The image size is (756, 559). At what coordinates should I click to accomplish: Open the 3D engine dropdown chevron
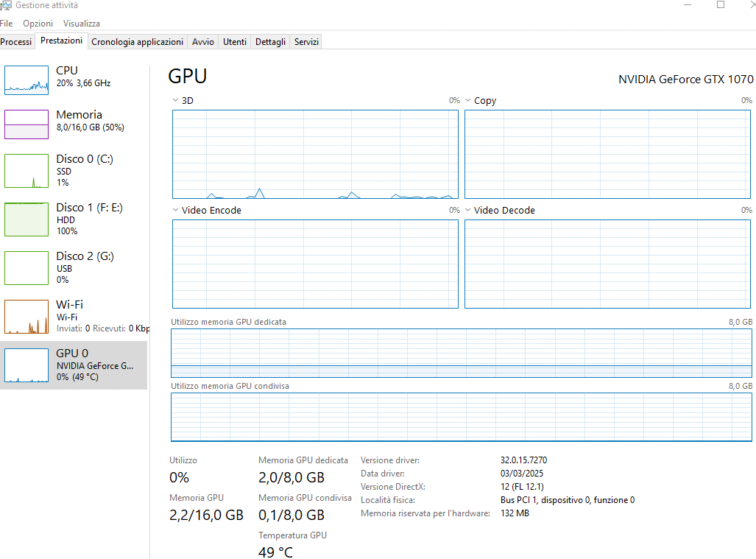point(175,100)
